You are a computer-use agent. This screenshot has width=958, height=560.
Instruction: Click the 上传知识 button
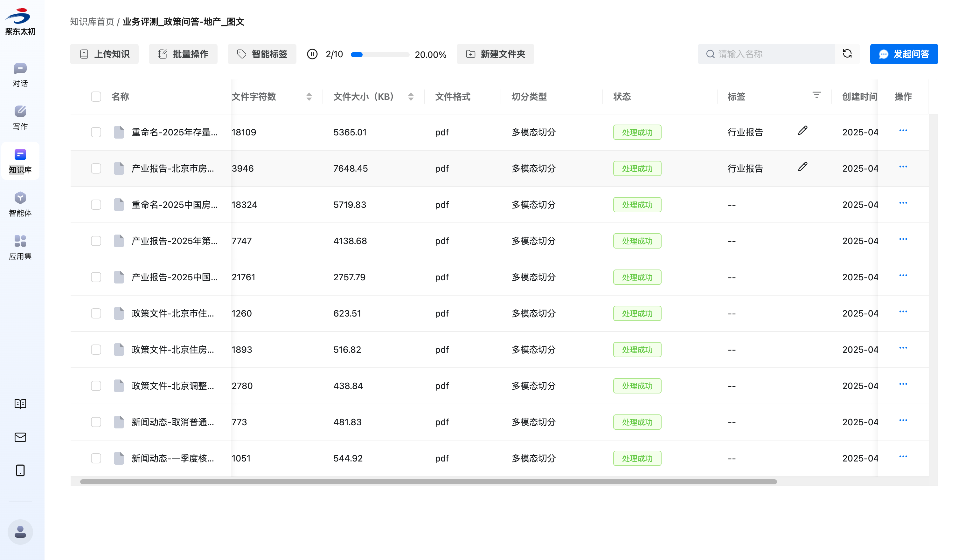(x=104, y=54)
